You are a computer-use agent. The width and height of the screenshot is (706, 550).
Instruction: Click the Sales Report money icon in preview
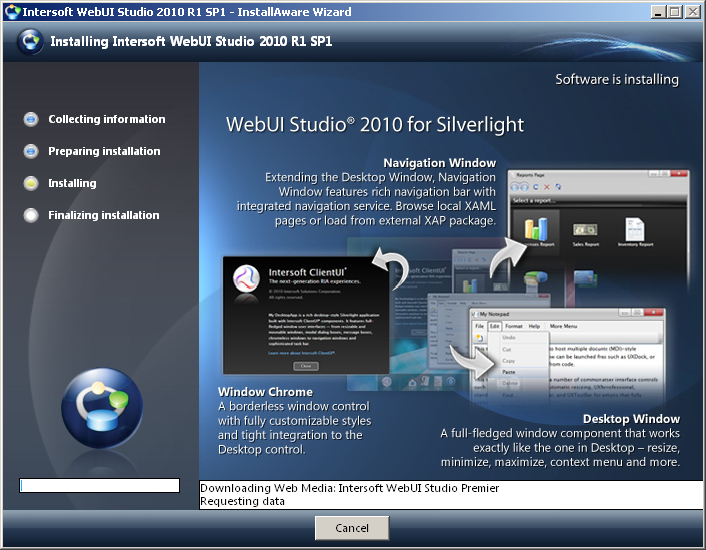585,230
